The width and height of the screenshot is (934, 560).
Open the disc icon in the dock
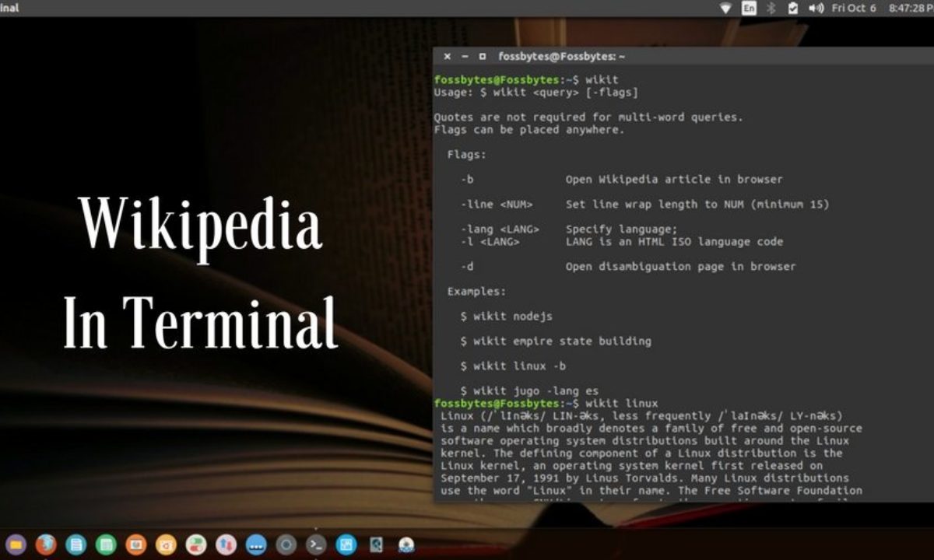point(406,544)
